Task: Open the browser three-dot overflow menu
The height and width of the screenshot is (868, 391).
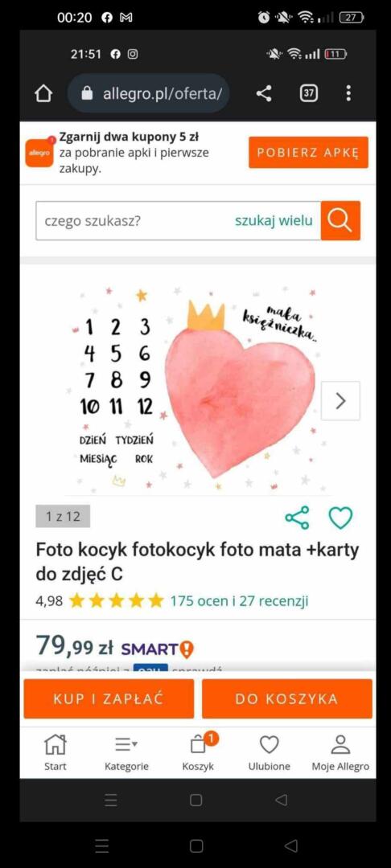Action: (x=348, y=93)
